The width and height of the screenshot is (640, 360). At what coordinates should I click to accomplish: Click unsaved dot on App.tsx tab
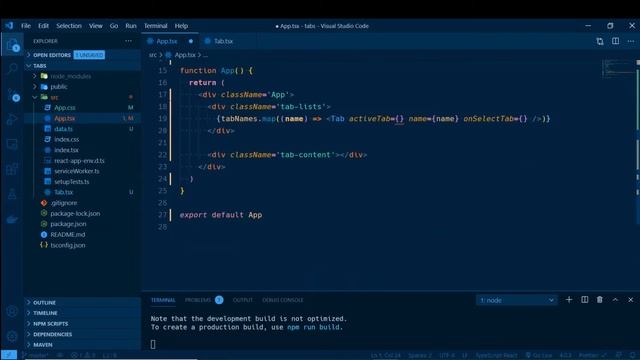191,41
